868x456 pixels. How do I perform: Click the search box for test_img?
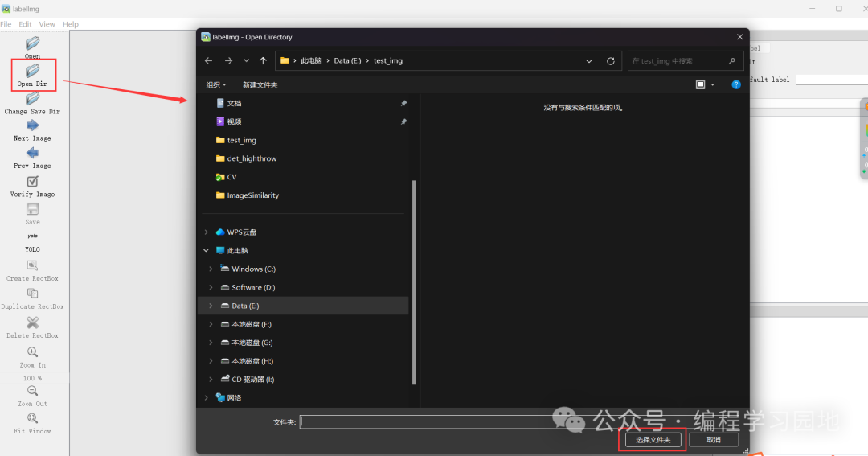click(x=686, y=61)
